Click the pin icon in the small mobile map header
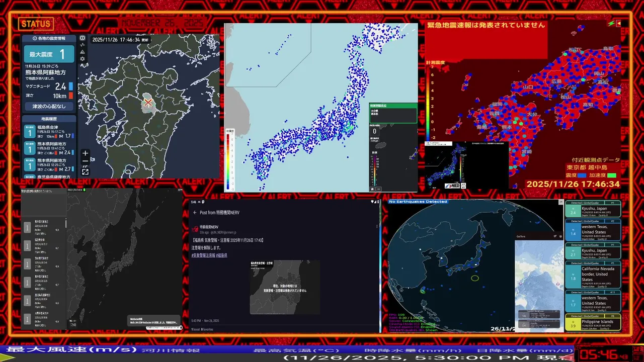 tap(555, 236)
